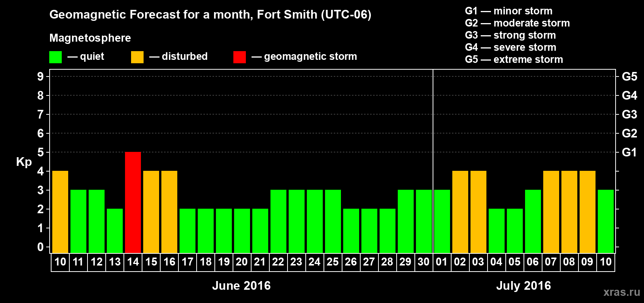This screenshot has width=644, height=303.
Task: Click the orange bar for July 02
Action: click(460, 212)
